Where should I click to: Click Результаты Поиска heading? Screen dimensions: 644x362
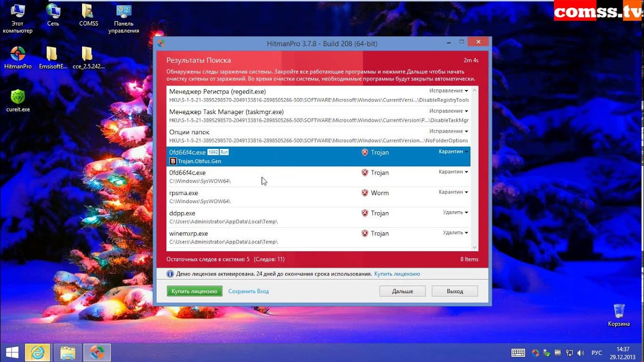[x=199, y=60]
